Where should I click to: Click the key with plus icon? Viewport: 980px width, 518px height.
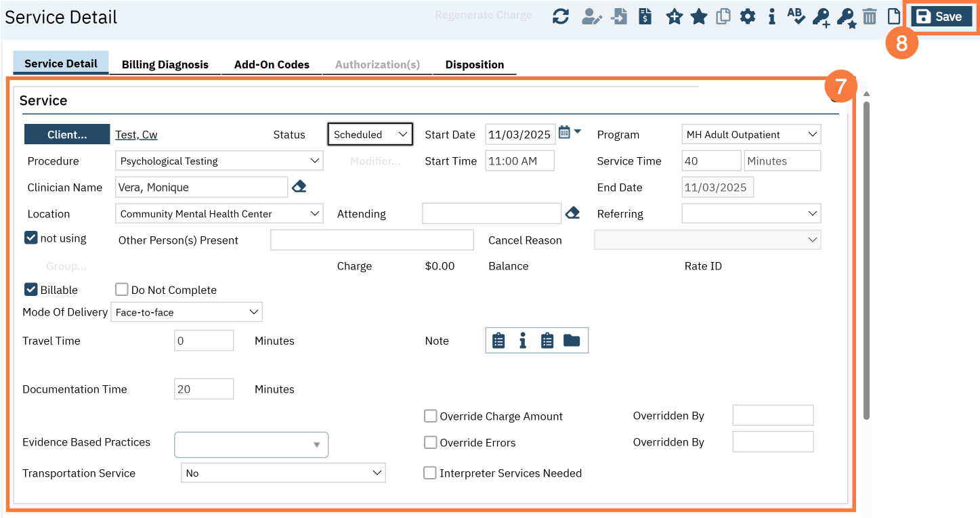[821, 17]
